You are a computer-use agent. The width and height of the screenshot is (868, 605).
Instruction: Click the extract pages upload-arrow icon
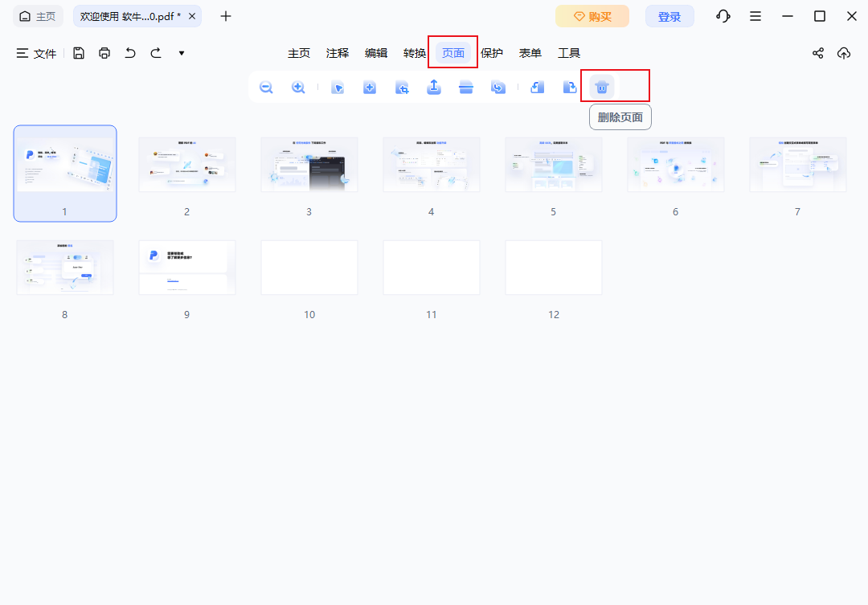point(434,87)
